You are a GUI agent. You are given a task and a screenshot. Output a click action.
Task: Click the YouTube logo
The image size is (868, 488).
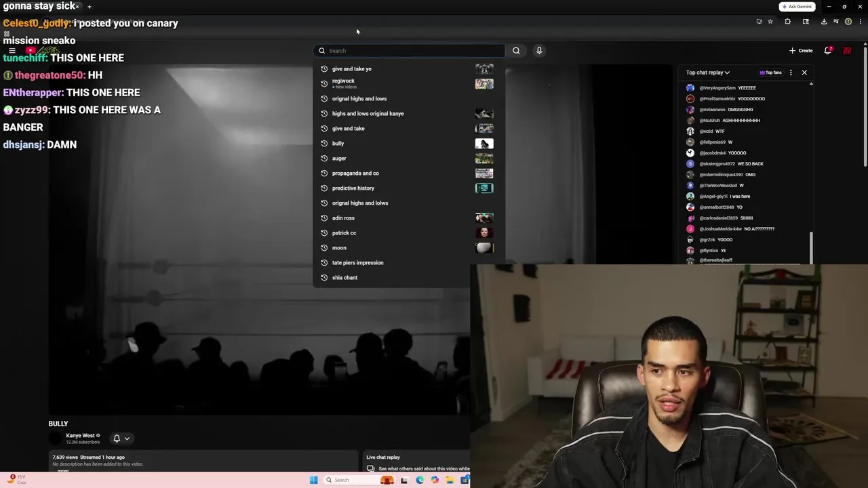click(41, 50)
